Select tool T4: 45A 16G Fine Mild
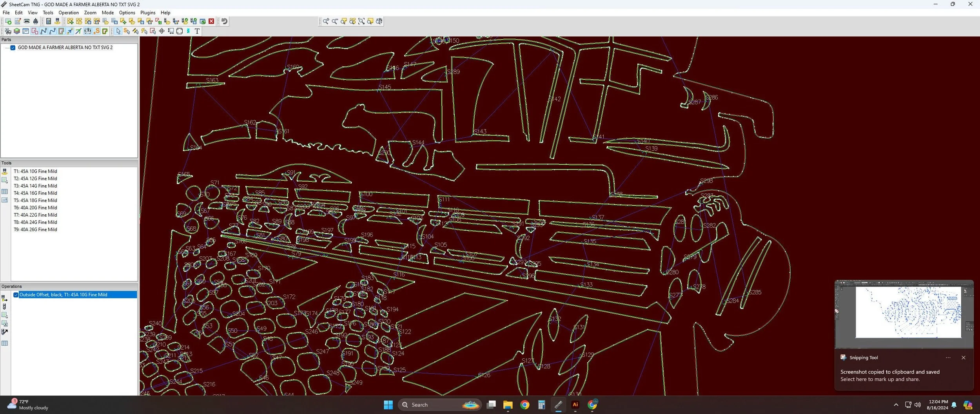The height and width of the screenshot is (414, 980). click(x=35, y=193)
